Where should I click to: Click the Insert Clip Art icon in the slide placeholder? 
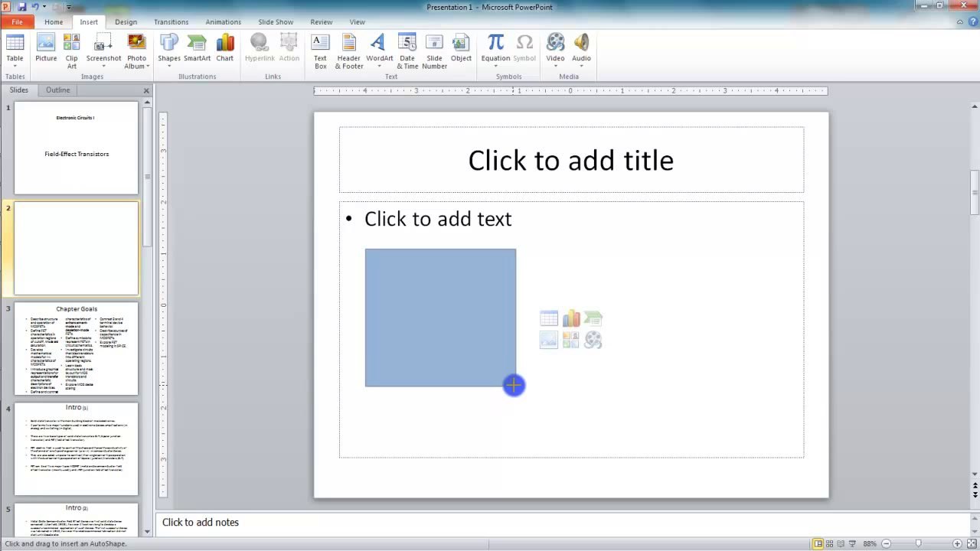[571, 340]
